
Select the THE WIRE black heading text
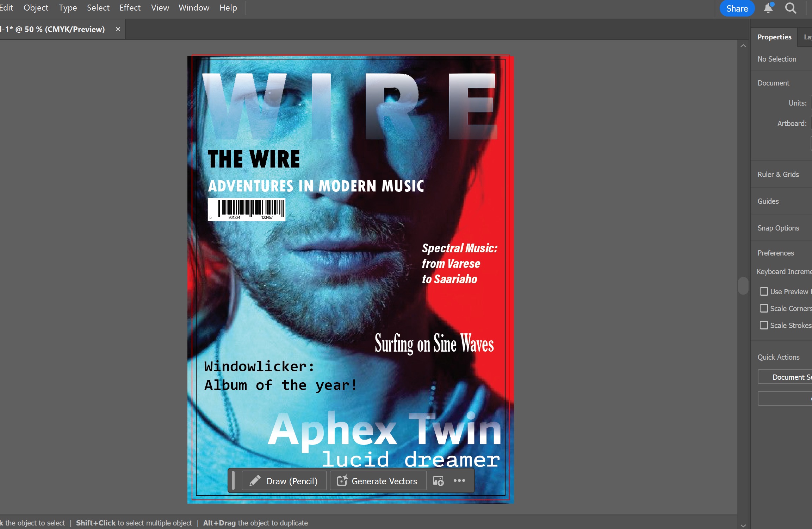(254, 159)
